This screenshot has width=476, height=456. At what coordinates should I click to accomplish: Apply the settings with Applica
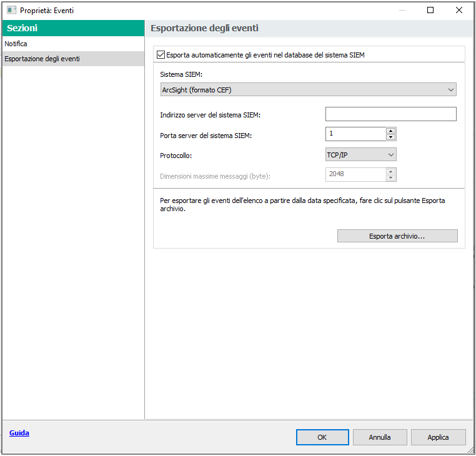point(438,437)
